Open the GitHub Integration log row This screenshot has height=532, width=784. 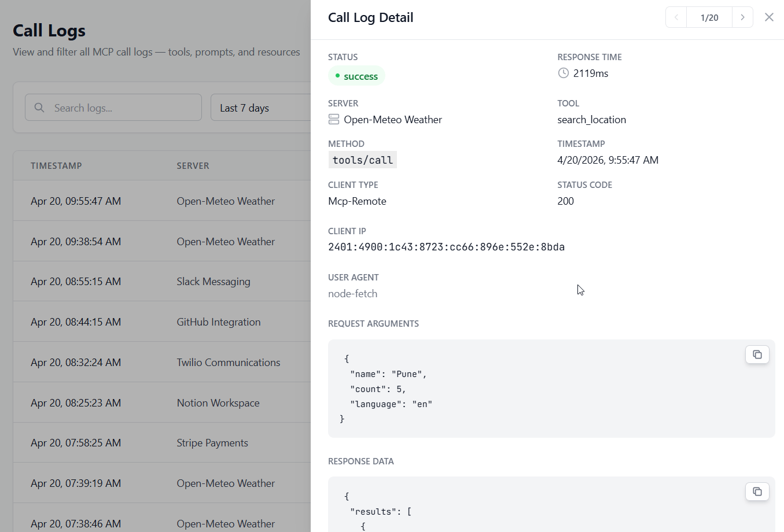tap(162, 322)
